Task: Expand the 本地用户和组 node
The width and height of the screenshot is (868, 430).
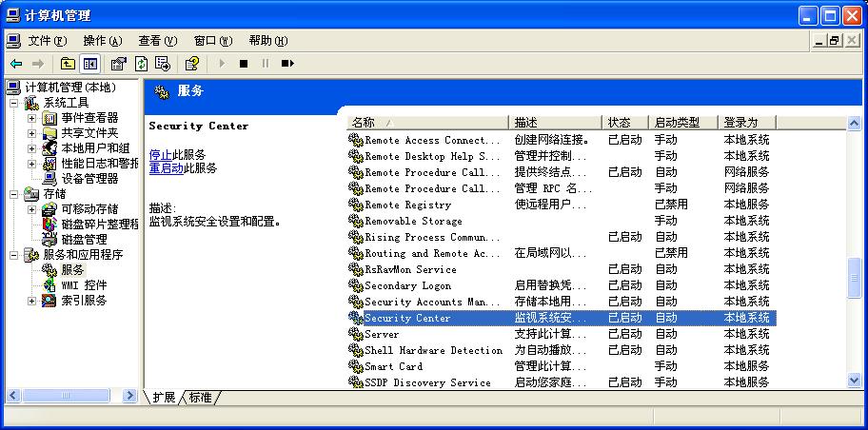Action: (x=31, y=148)
